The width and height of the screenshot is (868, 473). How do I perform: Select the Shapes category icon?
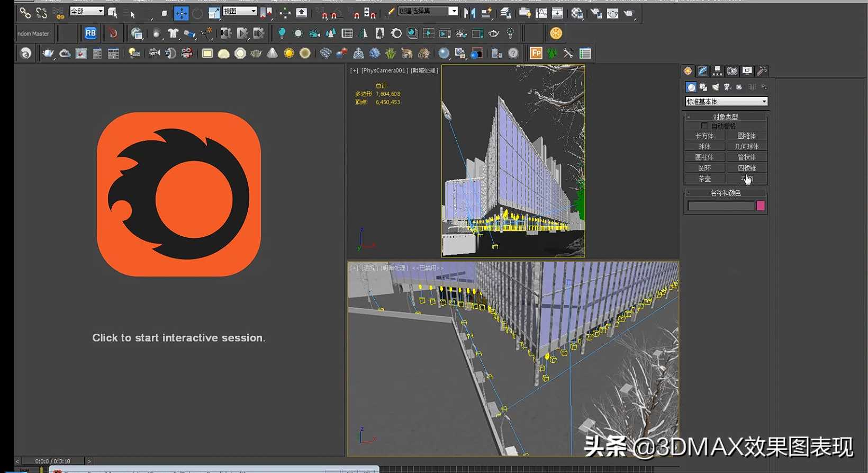703,87
